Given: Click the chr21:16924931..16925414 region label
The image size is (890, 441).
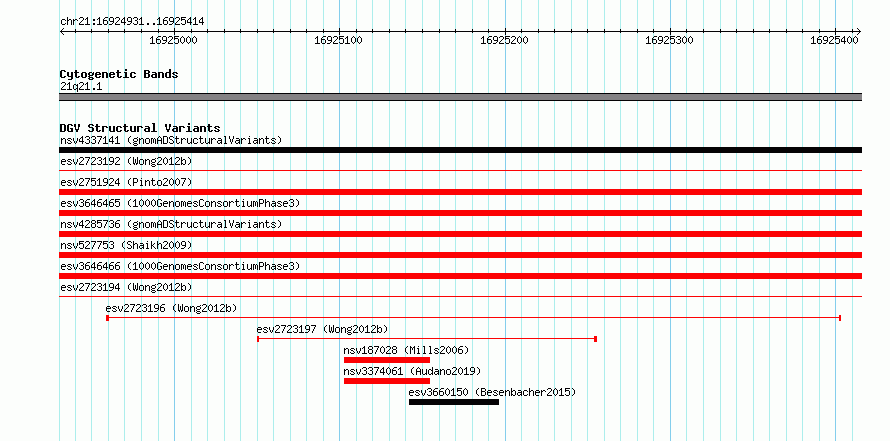Looking at the screenshot, I should (132, 22).
